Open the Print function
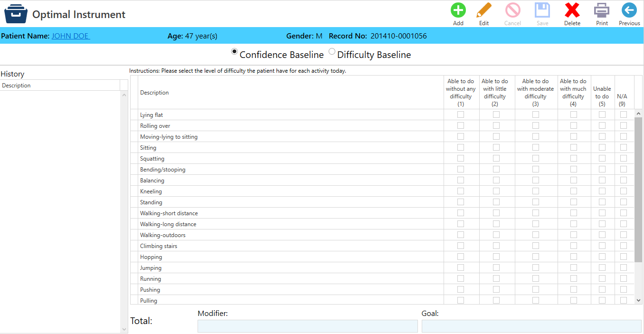The height and width of the screenshot is (334, 644). 601,10
